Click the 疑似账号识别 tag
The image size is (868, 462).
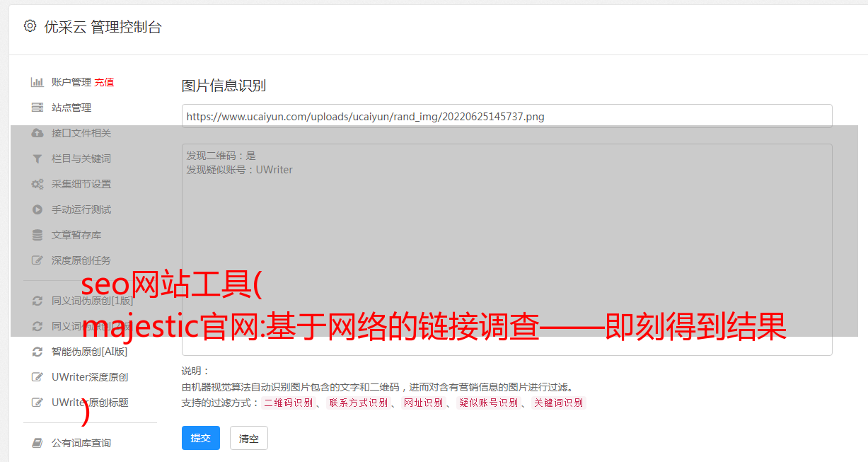click(x=488, y=403)
